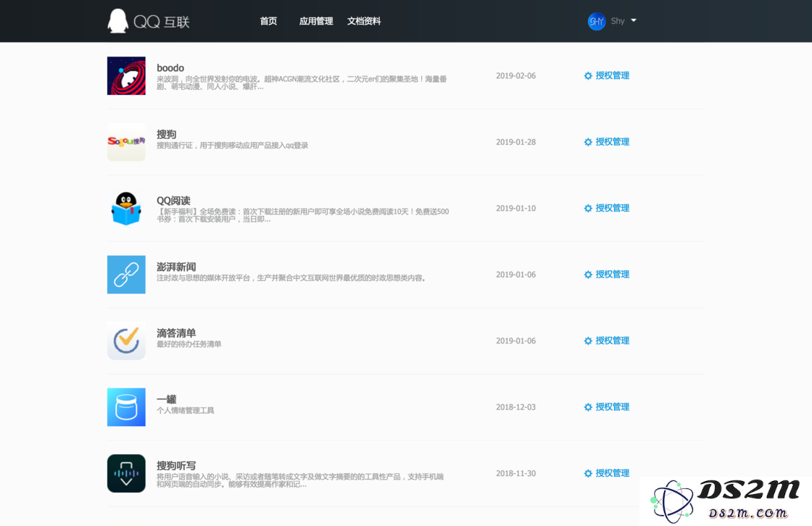The width and height of the screenshot is (812, 526).
Task: Click 授权管理 link for boodo
Action: point(612,75)
